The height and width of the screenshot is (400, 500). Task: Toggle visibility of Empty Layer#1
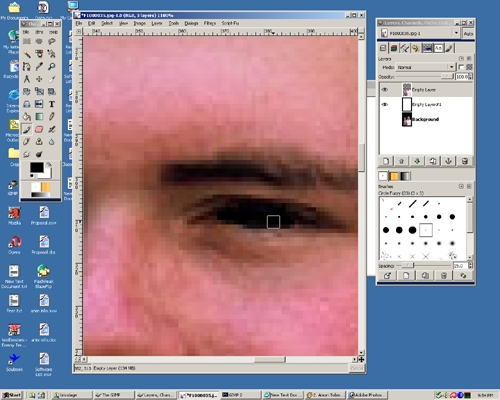pyautogui.click(x=385, y=104)
